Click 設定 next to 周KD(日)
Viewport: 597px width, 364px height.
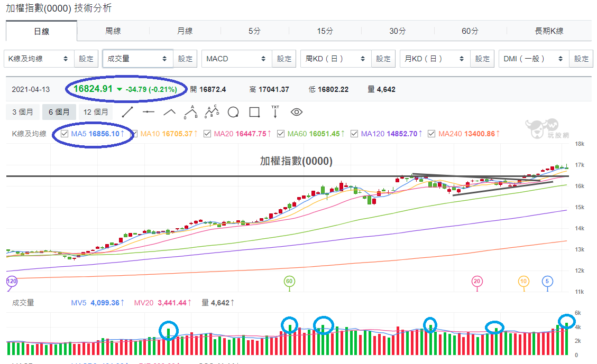coord(383,59)
